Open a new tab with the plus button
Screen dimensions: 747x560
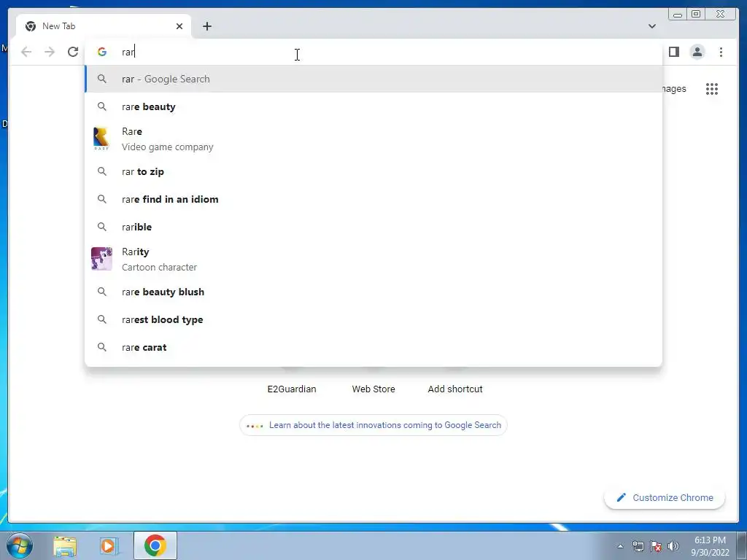click(206, 26)
